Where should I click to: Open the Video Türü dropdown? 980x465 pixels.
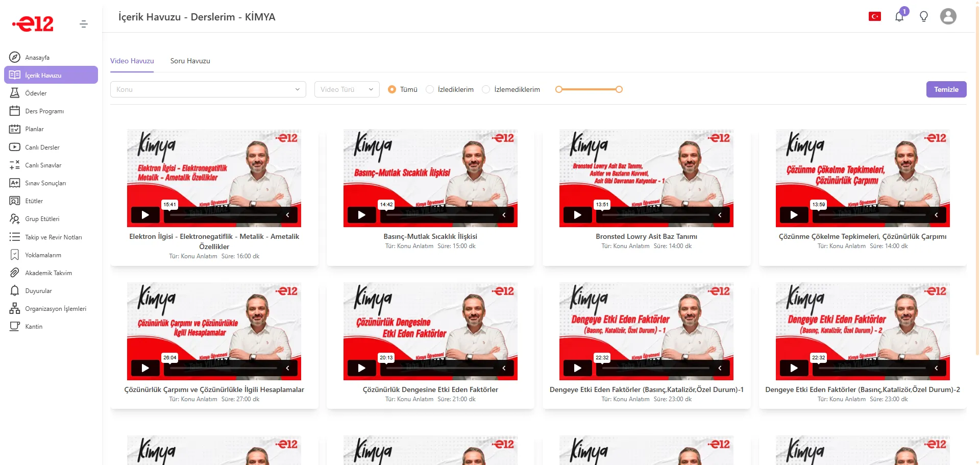pos(347,90)
